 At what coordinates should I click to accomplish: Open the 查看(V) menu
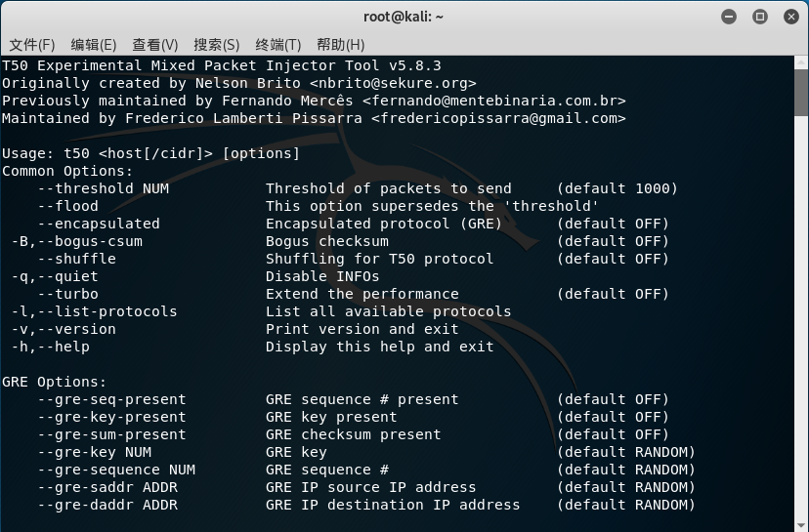coord(154,45)
